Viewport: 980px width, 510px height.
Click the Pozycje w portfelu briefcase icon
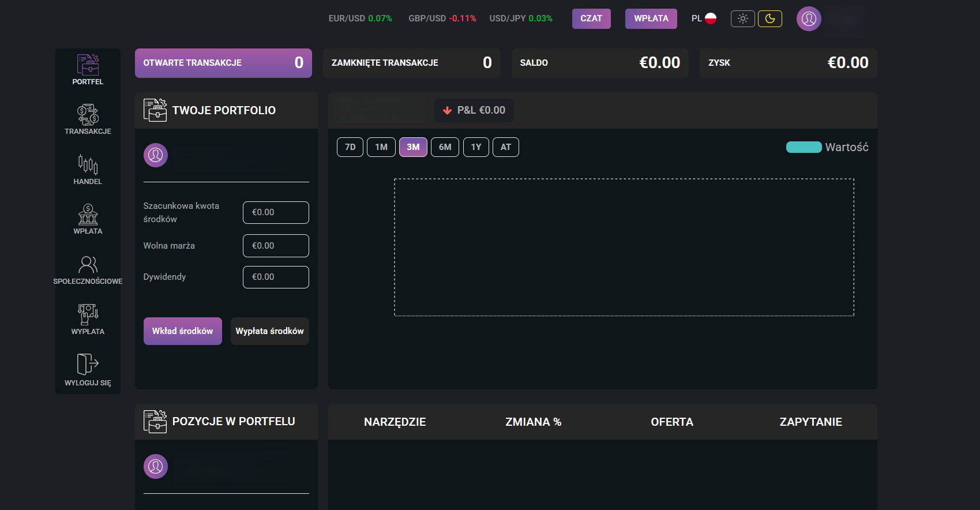[x=155, y=422]
